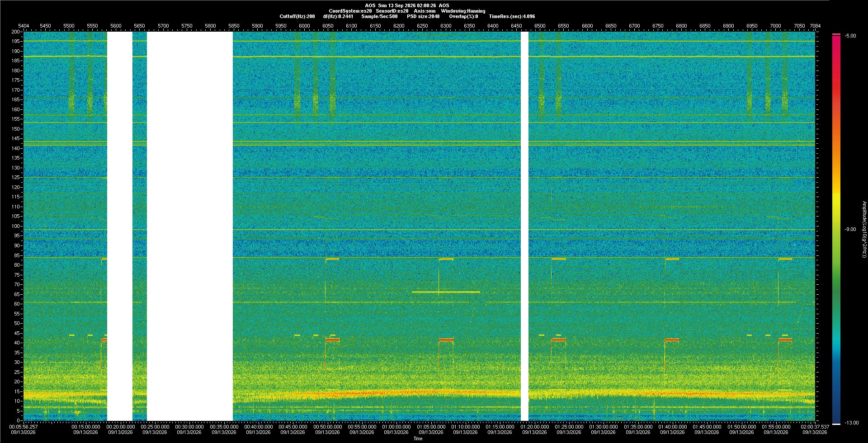Click the large white data gap region
The height and width of the screenshot is (443, 868).
(190, 226)
